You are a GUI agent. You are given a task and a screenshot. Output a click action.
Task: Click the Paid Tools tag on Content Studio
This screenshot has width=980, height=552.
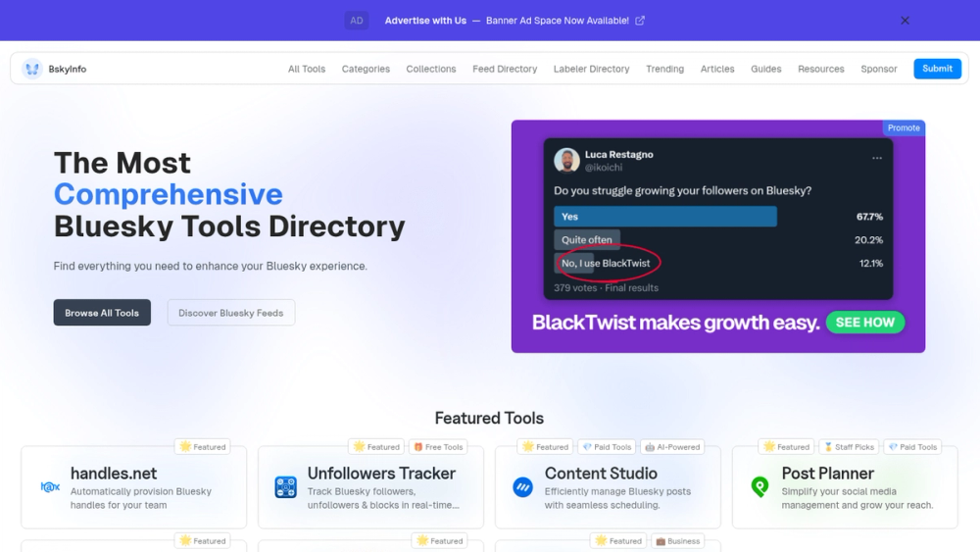pyautogui.click(x=607, y=447)
